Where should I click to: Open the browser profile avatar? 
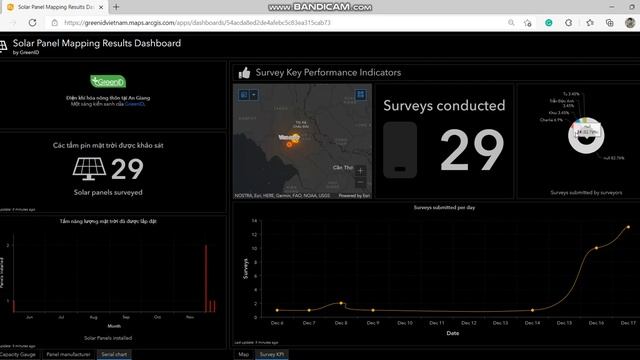(630, 23)
